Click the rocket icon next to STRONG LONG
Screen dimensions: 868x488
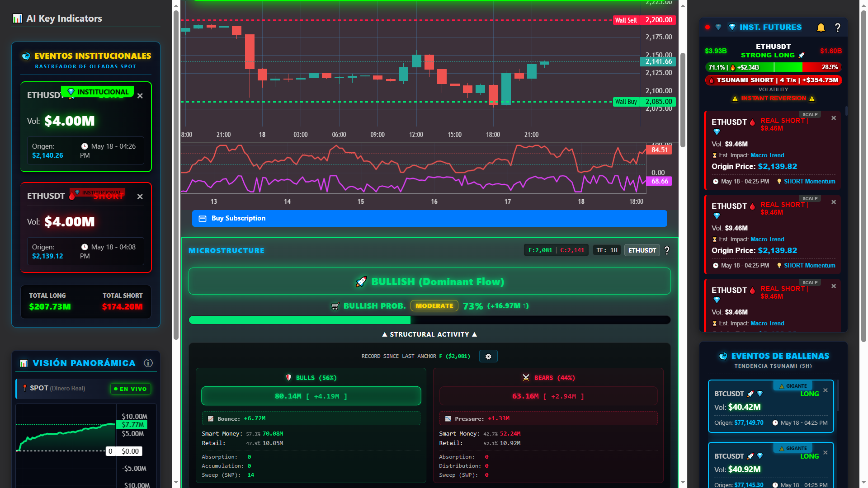(x=802, y=55)
